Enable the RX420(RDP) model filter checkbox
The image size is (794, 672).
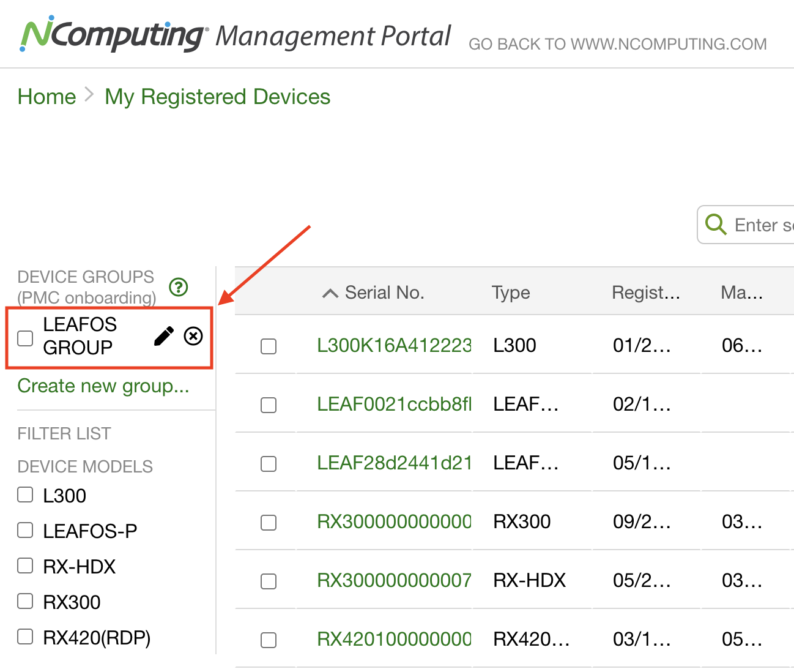point(25,637)
